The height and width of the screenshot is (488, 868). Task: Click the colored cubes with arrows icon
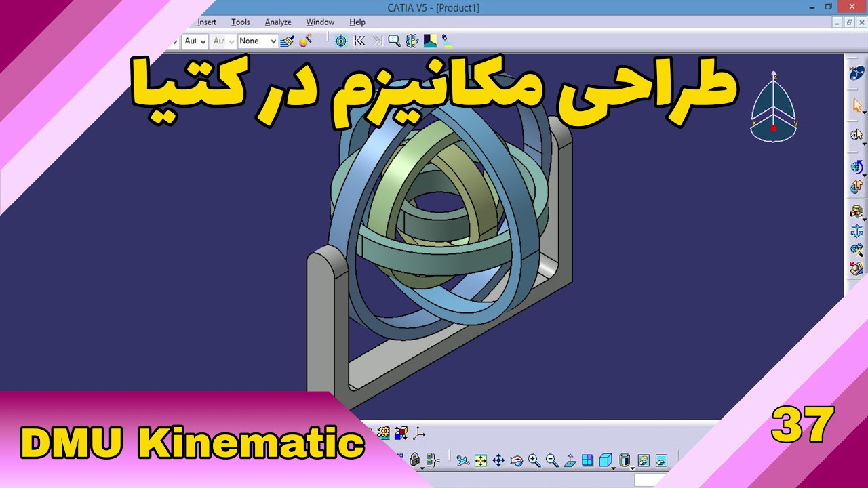pyautogui.click(x=401, y=432)
